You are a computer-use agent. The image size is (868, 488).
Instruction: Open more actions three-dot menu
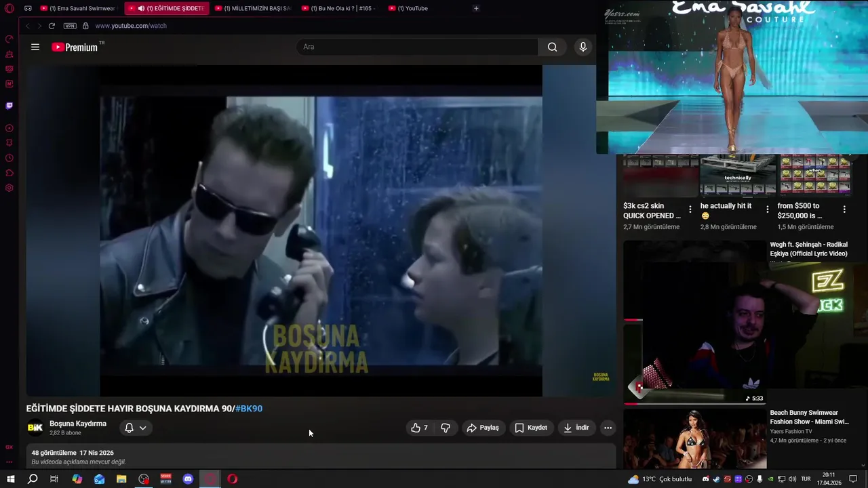click(608, 428)
